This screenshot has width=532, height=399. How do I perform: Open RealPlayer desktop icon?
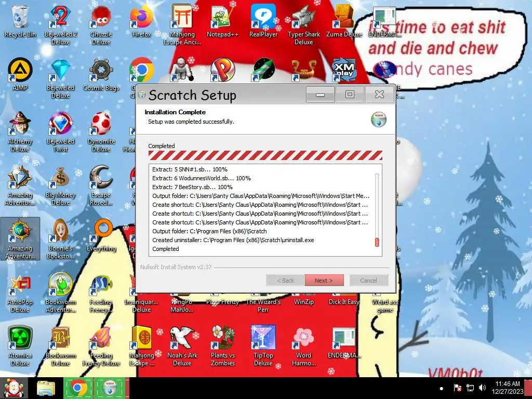263,21
